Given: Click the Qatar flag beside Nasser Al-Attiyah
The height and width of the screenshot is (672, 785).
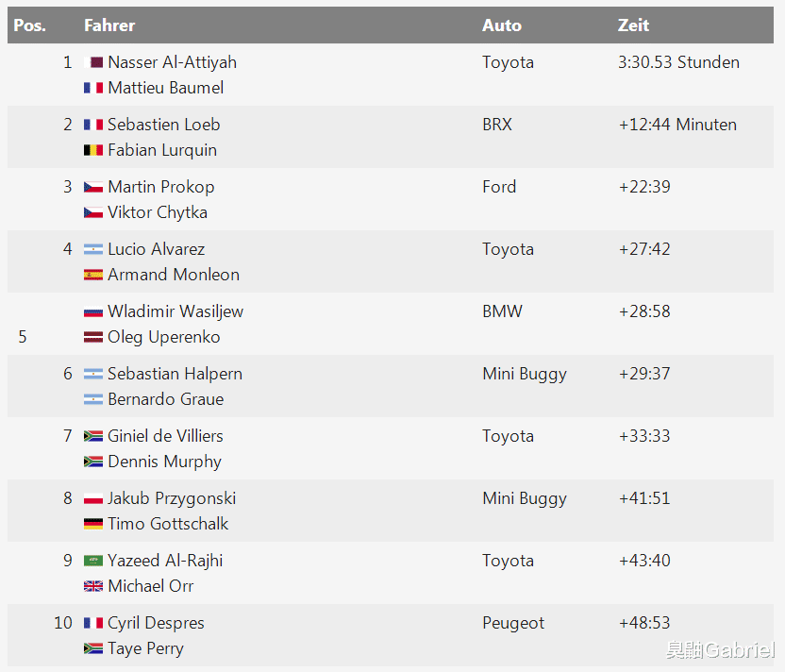Looking at the screenshot, I should 93,62.
